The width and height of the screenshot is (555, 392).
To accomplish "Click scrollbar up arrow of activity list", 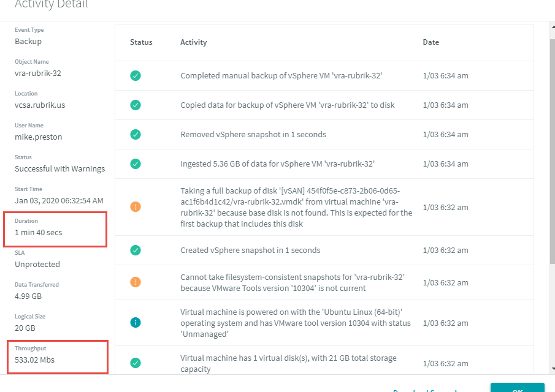I will click(x=553, y=27).
